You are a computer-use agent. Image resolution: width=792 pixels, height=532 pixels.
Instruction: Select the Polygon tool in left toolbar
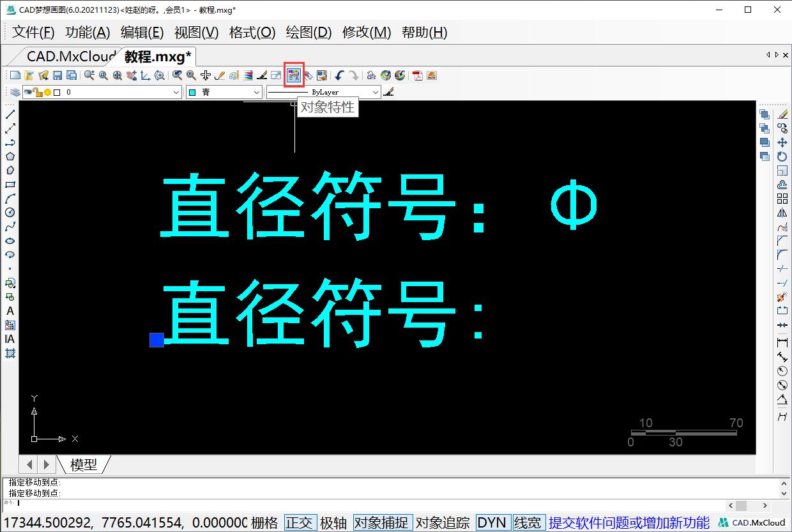coord(10,155)
